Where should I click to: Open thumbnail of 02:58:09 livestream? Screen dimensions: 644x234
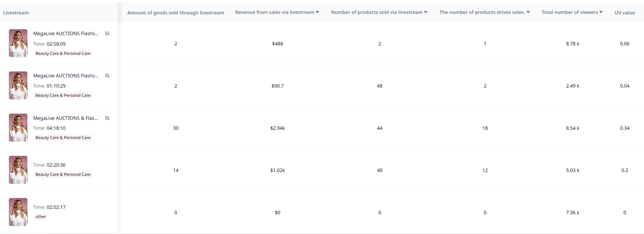click(x=18, y=43)
